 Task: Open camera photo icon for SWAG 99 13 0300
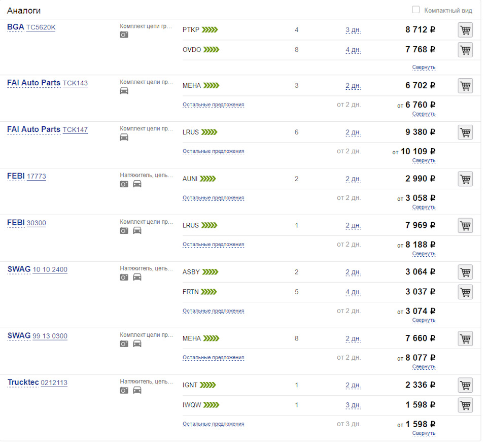pos(124,344)
